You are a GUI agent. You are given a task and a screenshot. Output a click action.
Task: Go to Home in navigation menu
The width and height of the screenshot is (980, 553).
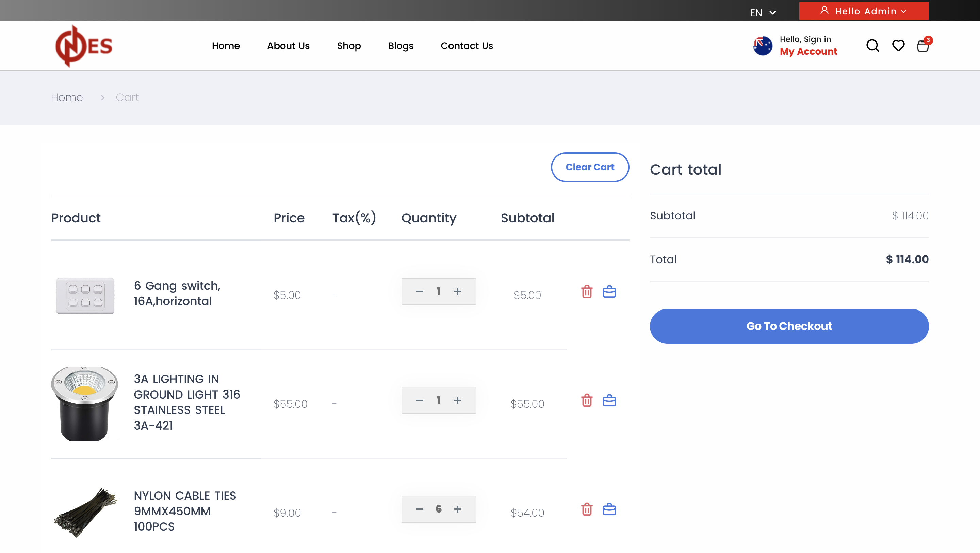[226, 46]
